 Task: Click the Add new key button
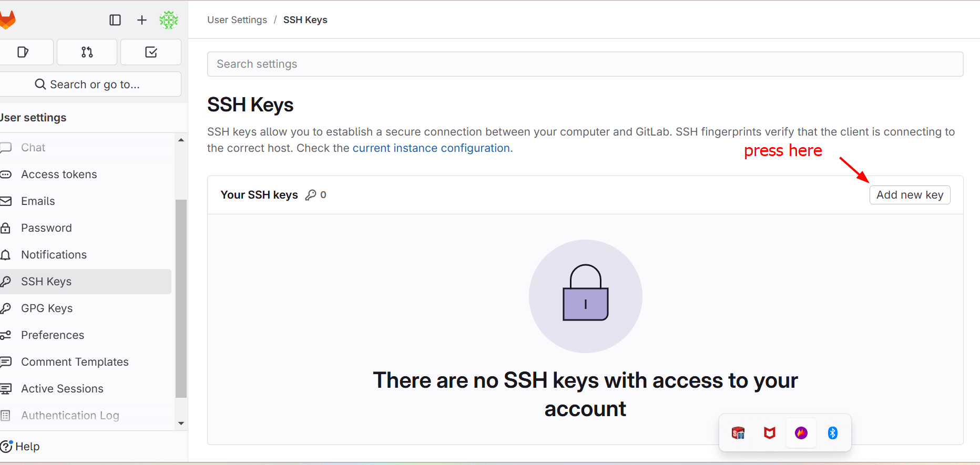click(x=910, y=195)
